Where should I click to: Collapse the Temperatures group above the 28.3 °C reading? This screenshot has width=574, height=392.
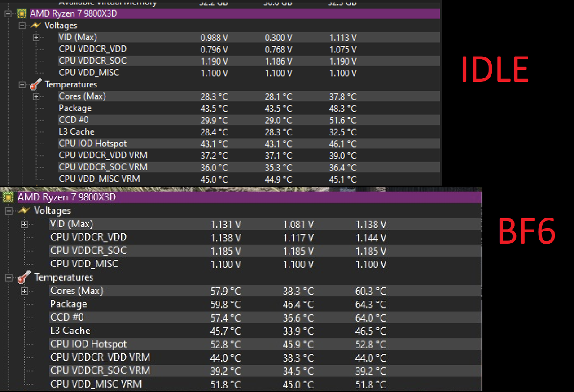22,85
